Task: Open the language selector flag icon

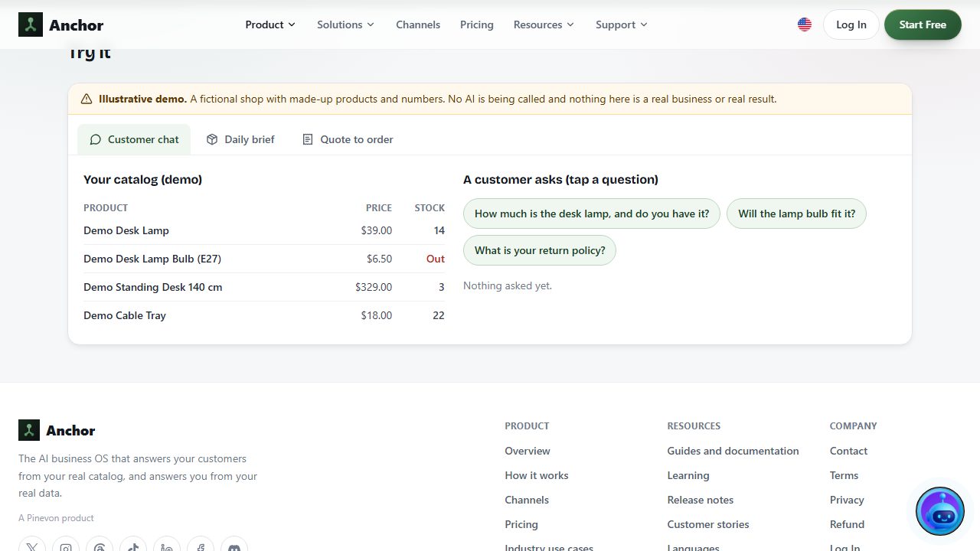Action: [x=805, y=24]
